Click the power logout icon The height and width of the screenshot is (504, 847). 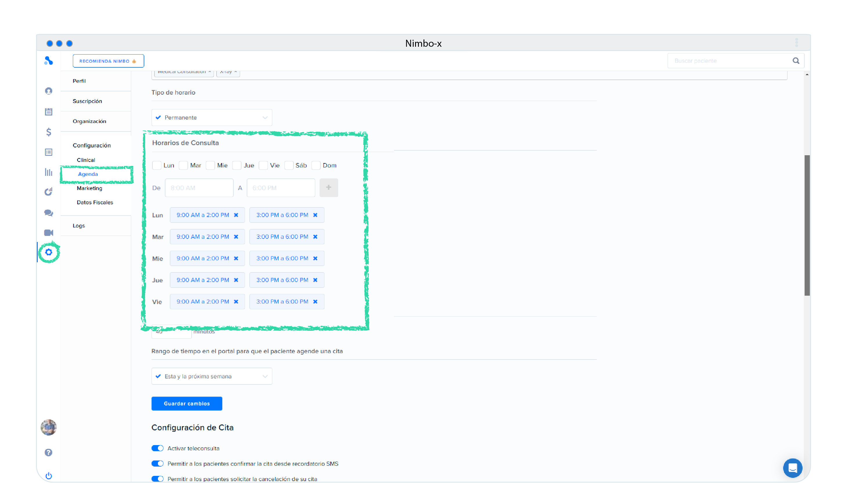pos(48,476)
